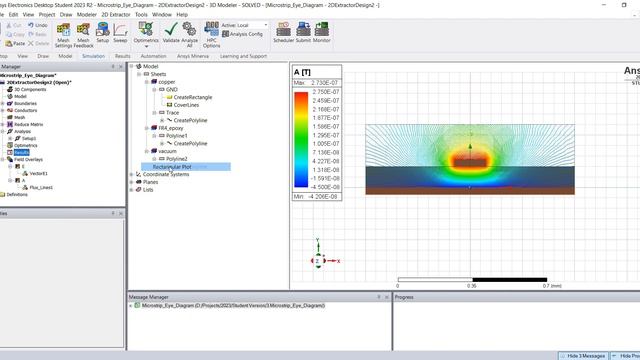Open the View menu
This screenshot has width=640, height=360.
(x=28, y=14)
